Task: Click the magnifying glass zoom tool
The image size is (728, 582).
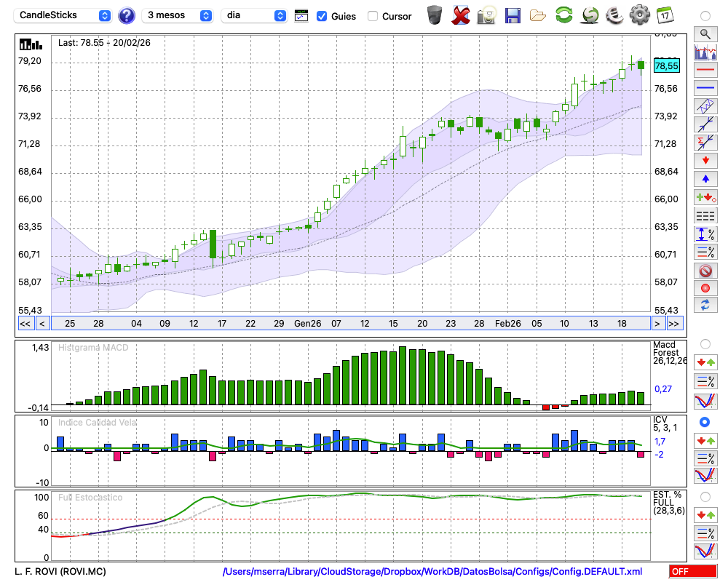Action: (x=705, y=33)
